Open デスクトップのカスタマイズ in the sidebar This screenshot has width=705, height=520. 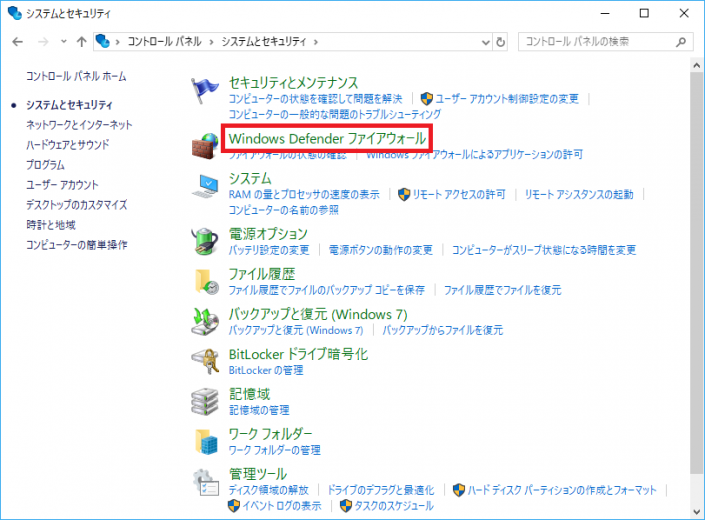click(76, 205)
